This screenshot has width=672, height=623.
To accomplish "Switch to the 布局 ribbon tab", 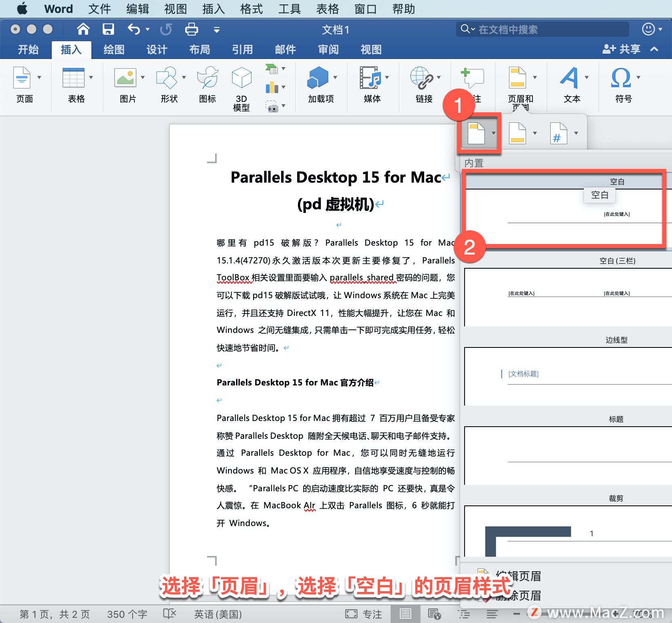I will pyautogui.click(x=200, y=49).
